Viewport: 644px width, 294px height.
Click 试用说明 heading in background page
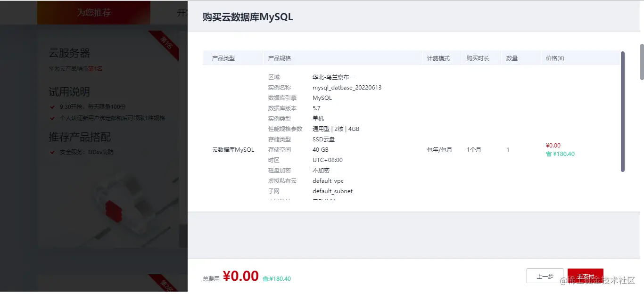tap(69, 92)
